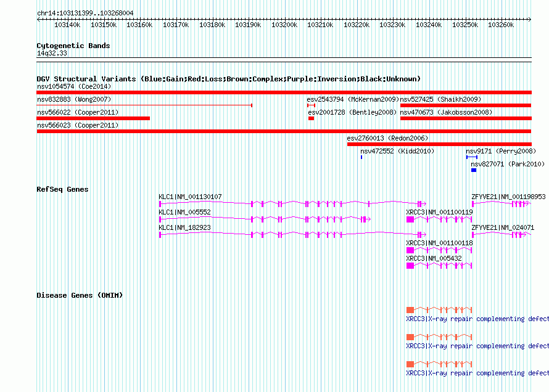Select the esv2760013 (Redon2006) variant label

click(387, 138)
